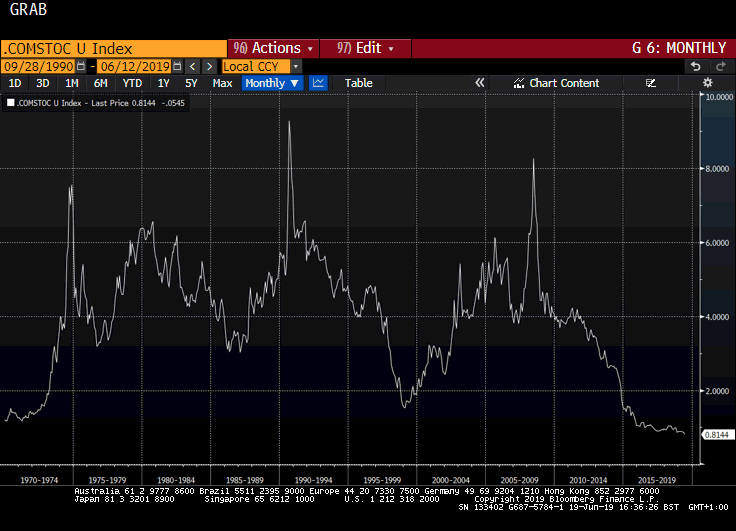Collapse panel with double left chevron
Viewport: 736px width, 531px height.
click(479, 83)
